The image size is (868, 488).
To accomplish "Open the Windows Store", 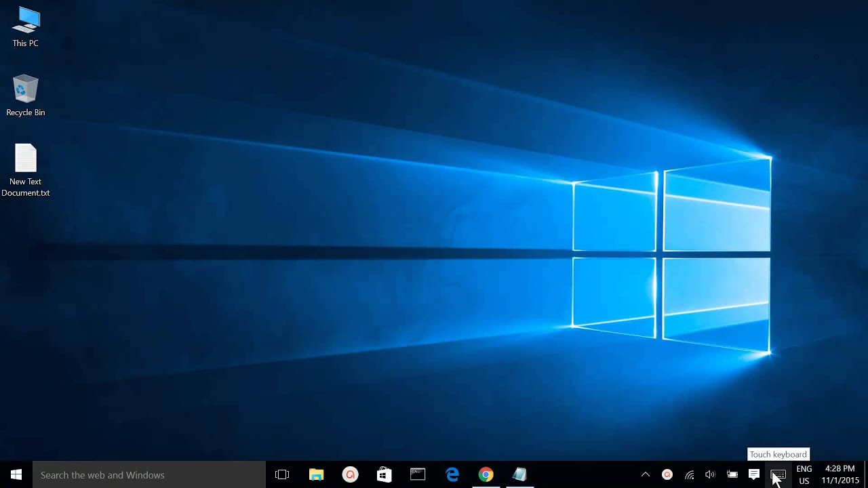I will pyautogui.click(x=384, y=474).
